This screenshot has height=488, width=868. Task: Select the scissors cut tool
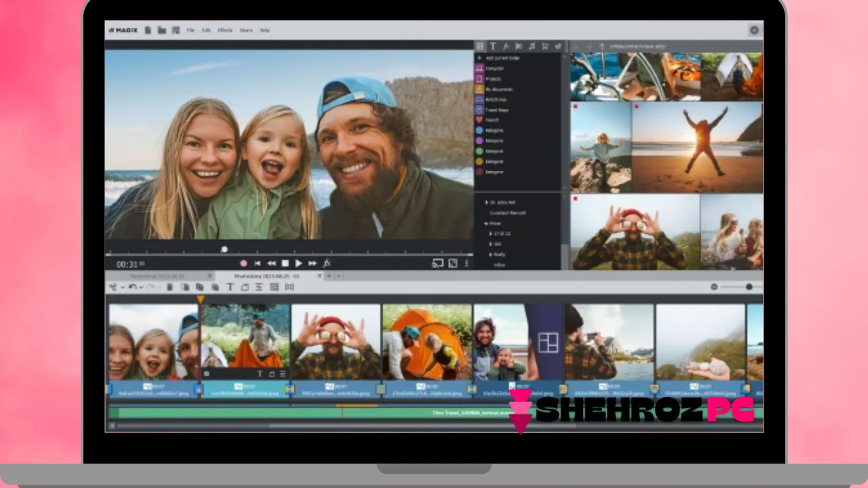113,287
